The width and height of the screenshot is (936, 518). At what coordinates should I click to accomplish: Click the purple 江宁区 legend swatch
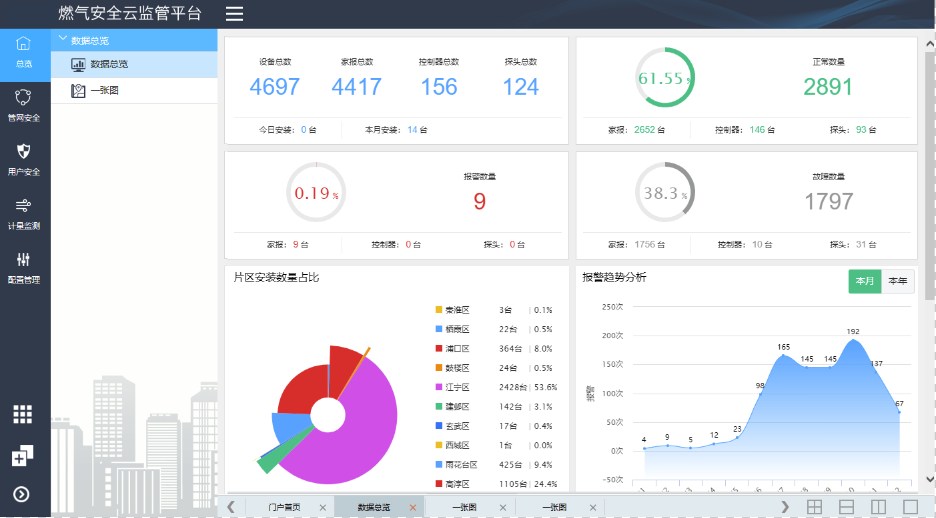(x=438, y=387)
